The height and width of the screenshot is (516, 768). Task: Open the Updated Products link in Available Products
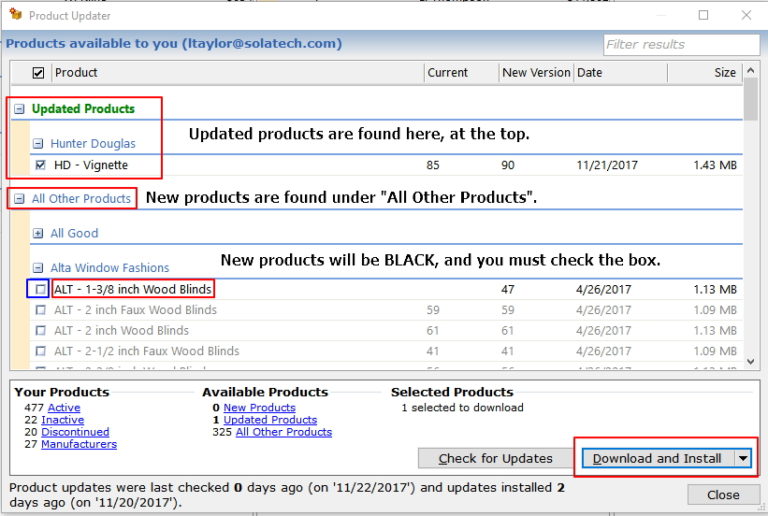(x=270, y=420)
